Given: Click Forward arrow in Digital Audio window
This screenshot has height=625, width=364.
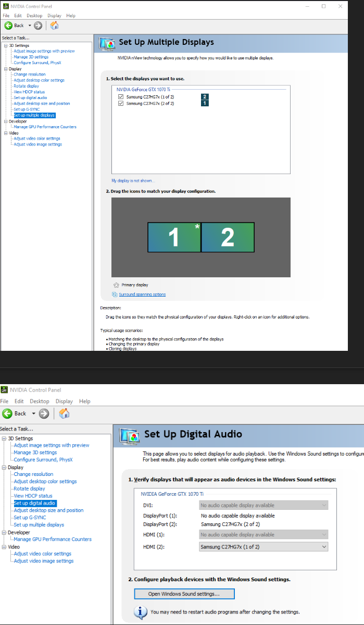Looking at the screenshot, I should [x=44, y=414].
